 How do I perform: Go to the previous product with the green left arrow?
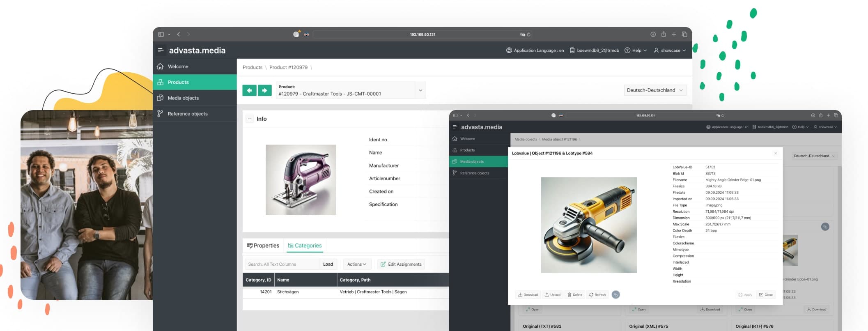[249, 90]
